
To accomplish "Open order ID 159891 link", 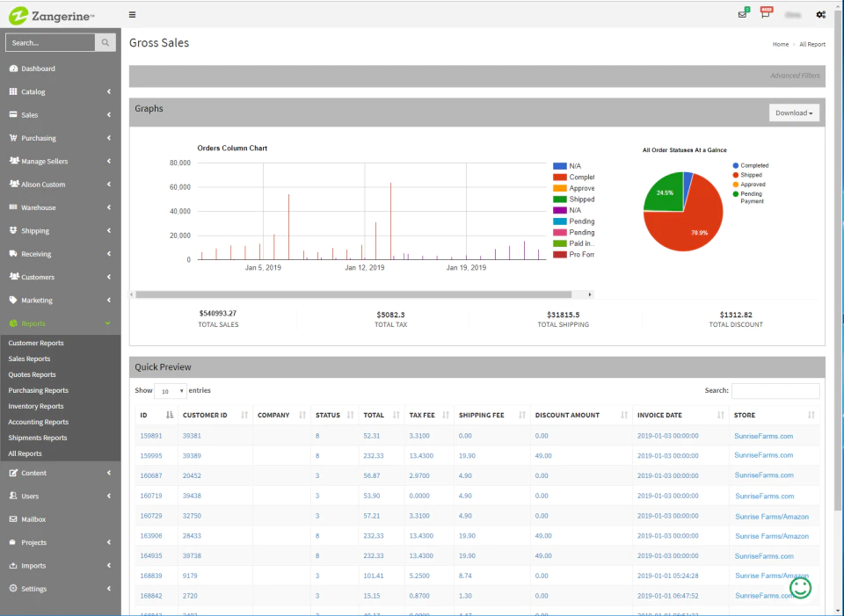I will [x=150, y=436].
